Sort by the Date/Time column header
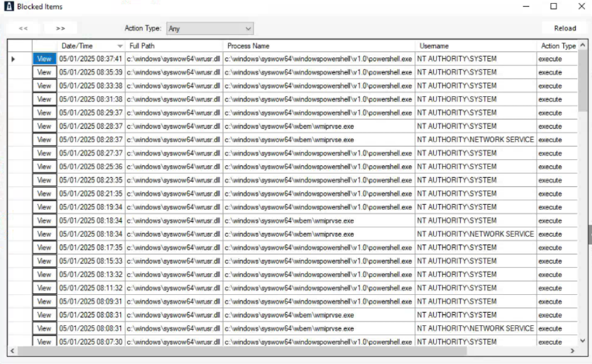592x364 pixels. pyautogui.click(x=91, y=46)
